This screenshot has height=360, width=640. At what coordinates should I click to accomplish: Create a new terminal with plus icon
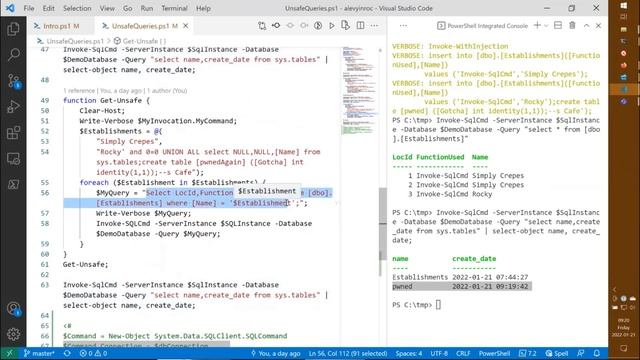click(537, 26)
